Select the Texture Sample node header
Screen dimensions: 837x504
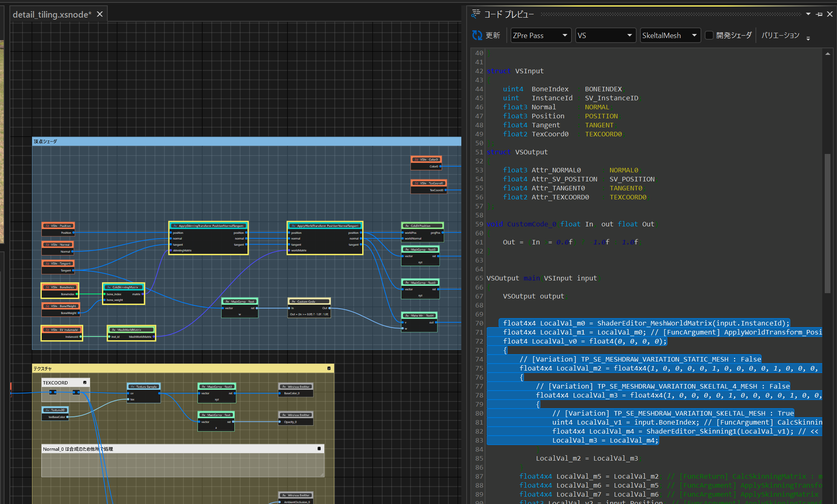coord(144,386)
